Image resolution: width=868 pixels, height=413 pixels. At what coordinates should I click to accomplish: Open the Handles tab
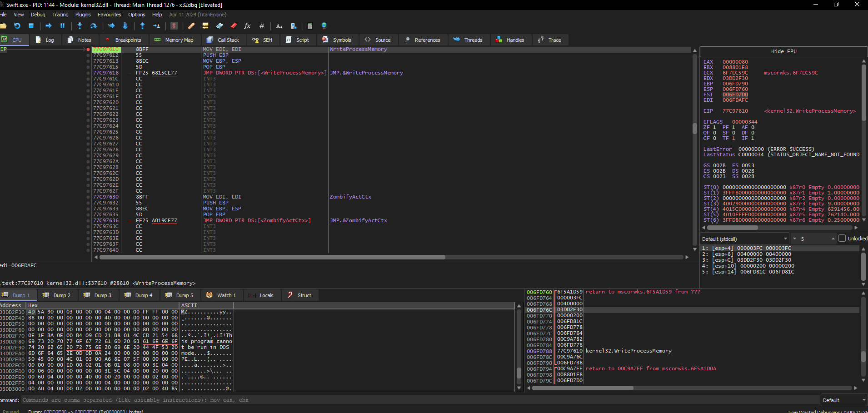click(510, 40)
